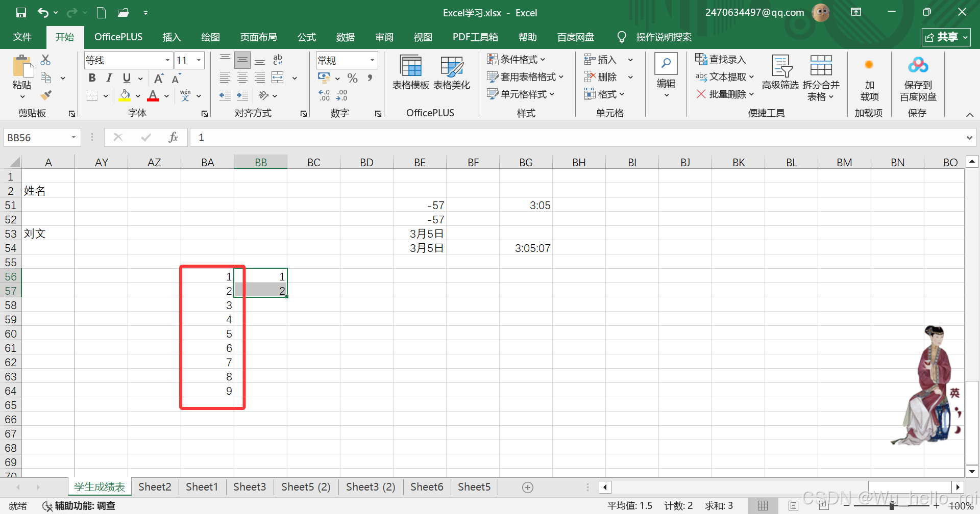The width and height of the screenshot is (980, 514).
Task: Toggle left text alignment
Action: (x=225, y=78)
